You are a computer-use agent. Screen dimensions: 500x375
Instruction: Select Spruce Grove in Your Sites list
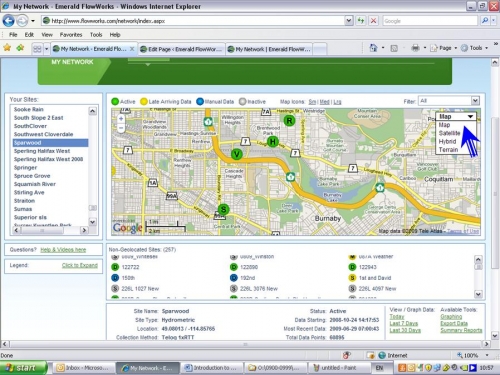(x=32, y=176)
